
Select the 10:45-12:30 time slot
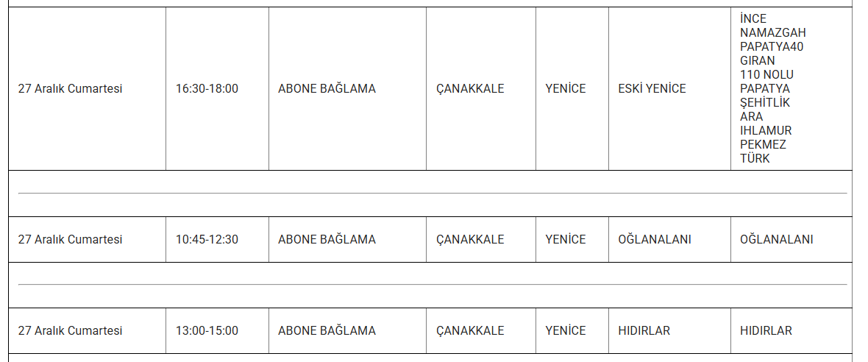207,240
